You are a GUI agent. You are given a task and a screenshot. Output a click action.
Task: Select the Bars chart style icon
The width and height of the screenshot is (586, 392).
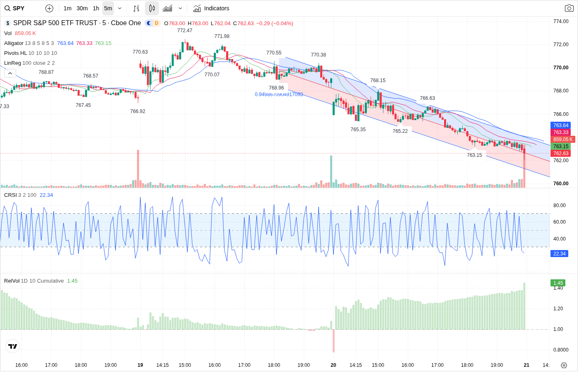(137, 8)
